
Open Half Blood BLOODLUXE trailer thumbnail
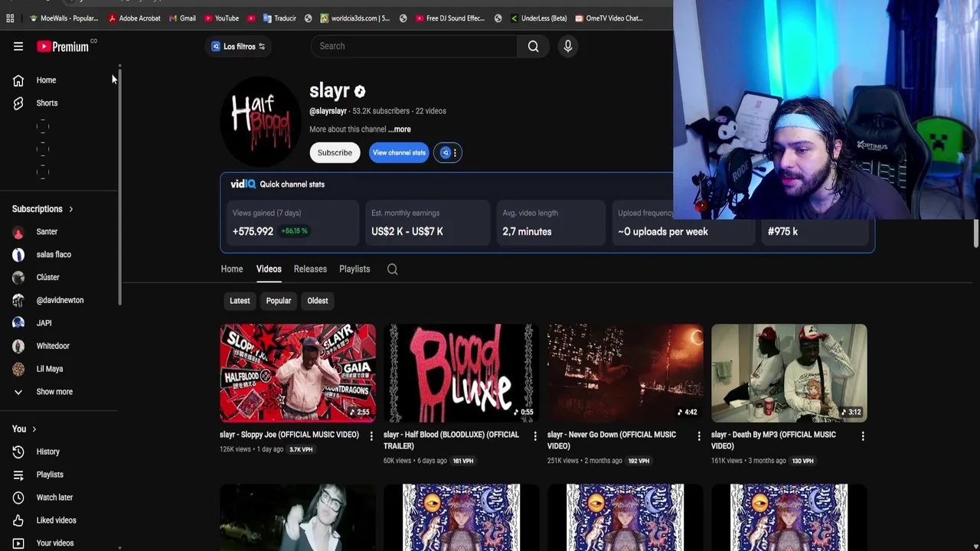[462, 373]
